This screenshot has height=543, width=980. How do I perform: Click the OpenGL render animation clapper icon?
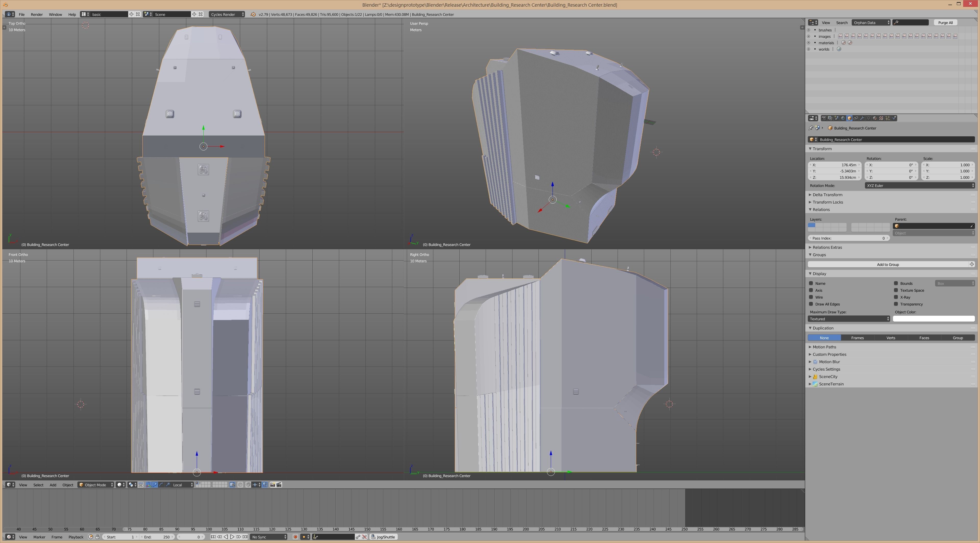279,485
